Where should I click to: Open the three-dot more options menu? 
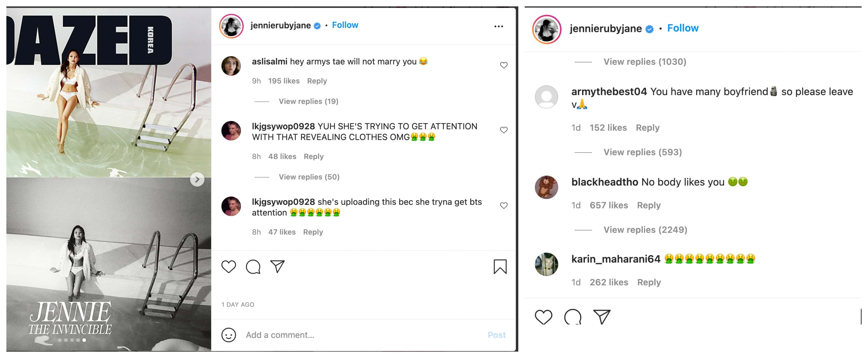point(498,26)
